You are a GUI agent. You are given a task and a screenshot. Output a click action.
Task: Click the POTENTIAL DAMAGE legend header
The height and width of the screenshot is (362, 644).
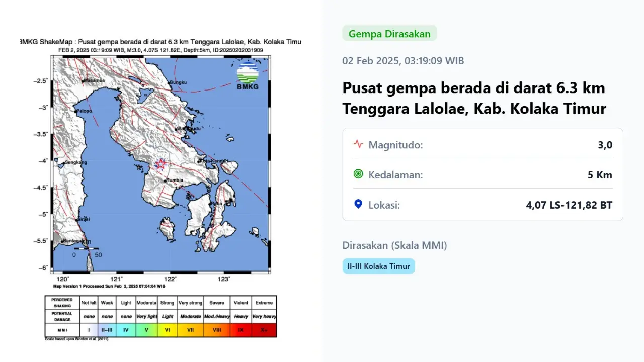[62, 316]
